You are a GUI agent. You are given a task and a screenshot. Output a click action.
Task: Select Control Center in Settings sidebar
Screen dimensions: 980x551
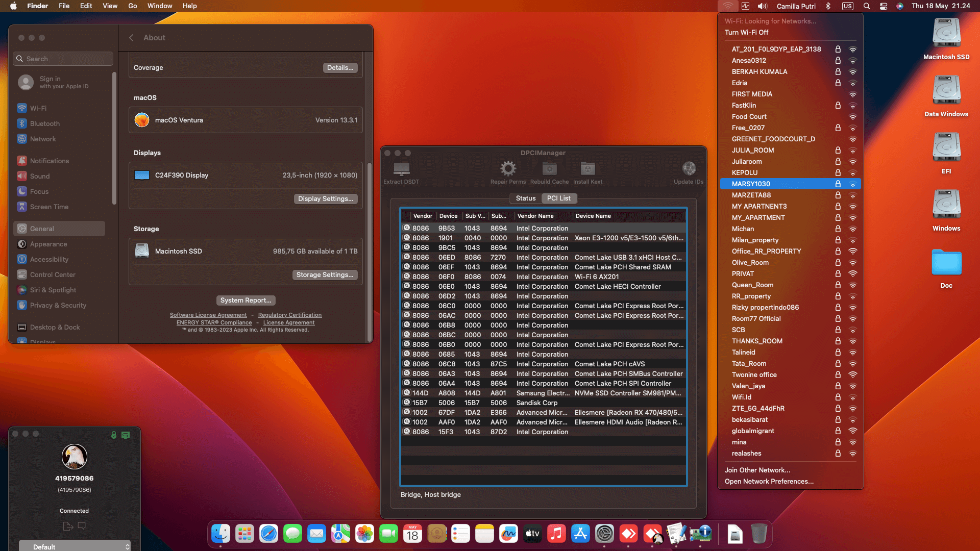pyautogui.click(x=60, y=275)
